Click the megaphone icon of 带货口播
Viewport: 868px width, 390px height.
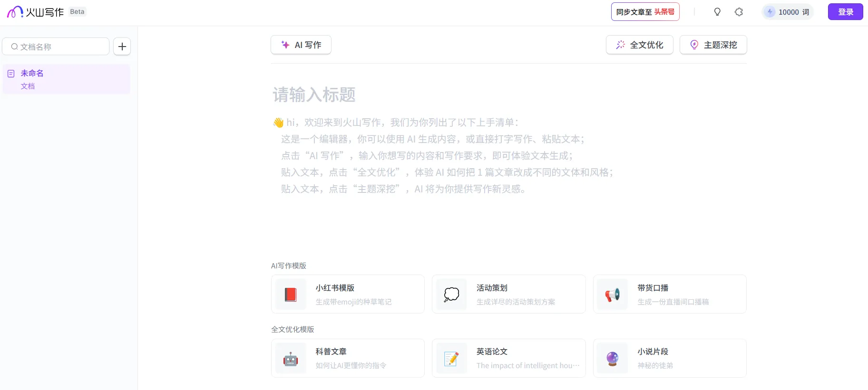[613, 295]
